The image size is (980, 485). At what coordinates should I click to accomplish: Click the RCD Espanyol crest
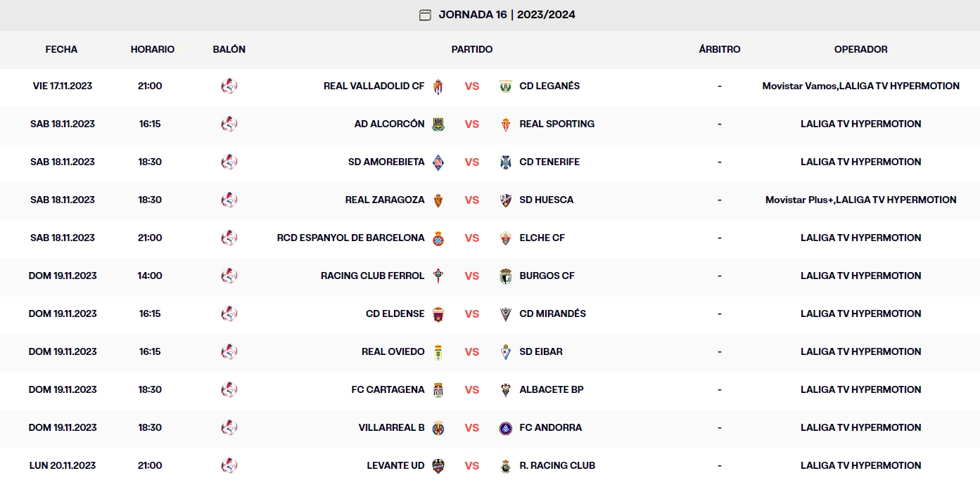click(438, 238)
